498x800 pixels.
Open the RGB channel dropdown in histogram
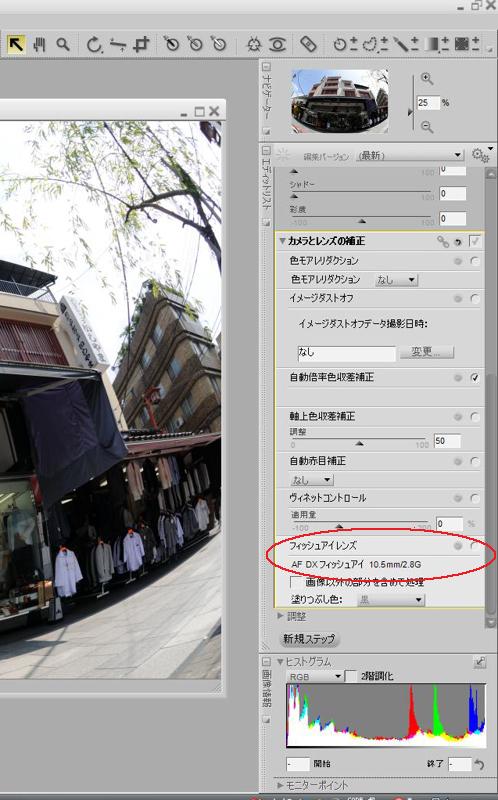tap(315, 677)
